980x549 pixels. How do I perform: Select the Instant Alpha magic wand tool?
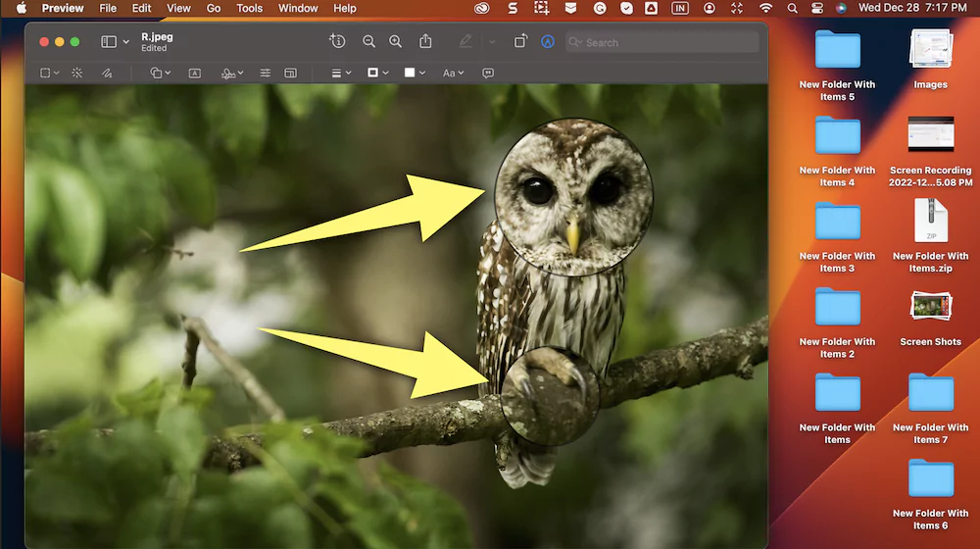76,74
